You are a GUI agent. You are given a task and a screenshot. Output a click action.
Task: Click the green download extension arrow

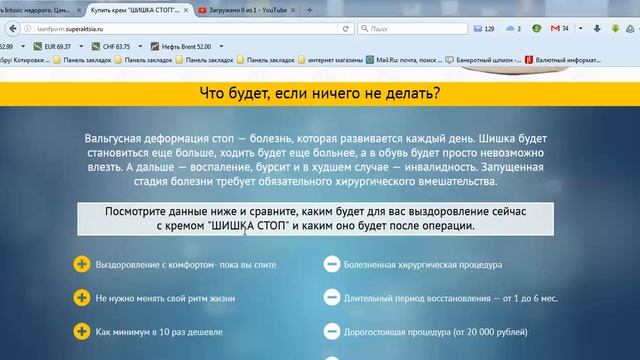(x=616, y=28)
